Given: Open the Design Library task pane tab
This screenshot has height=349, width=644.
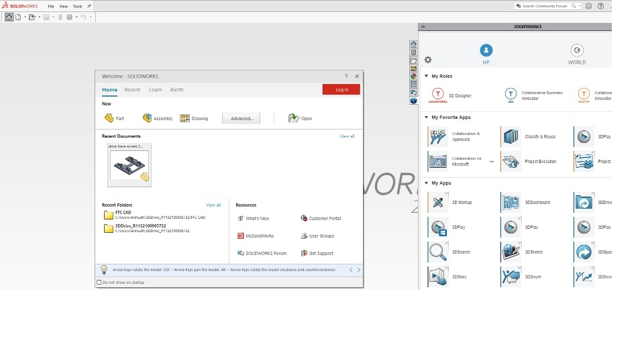Looking at the screenshot, I should (414, 52).
